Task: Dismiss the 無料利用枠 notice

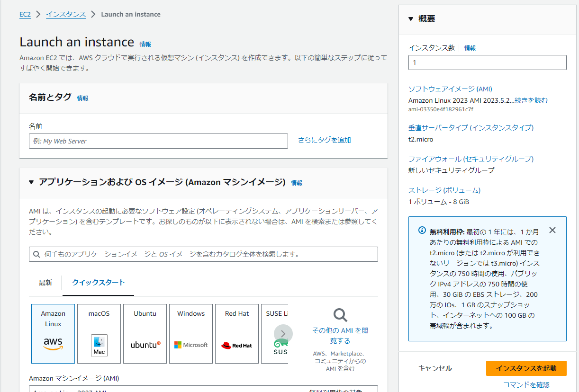Action: 552,230
